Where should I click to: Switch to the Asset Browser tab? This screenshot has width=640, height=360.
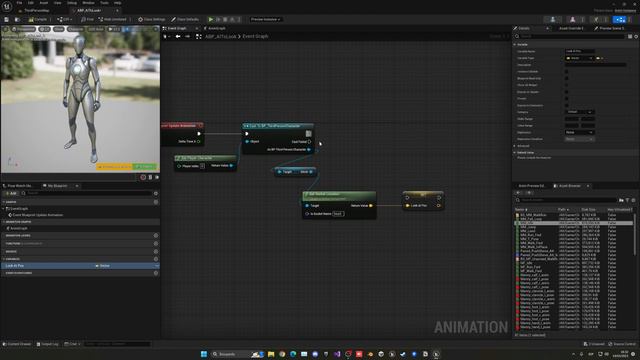[569, 186]
